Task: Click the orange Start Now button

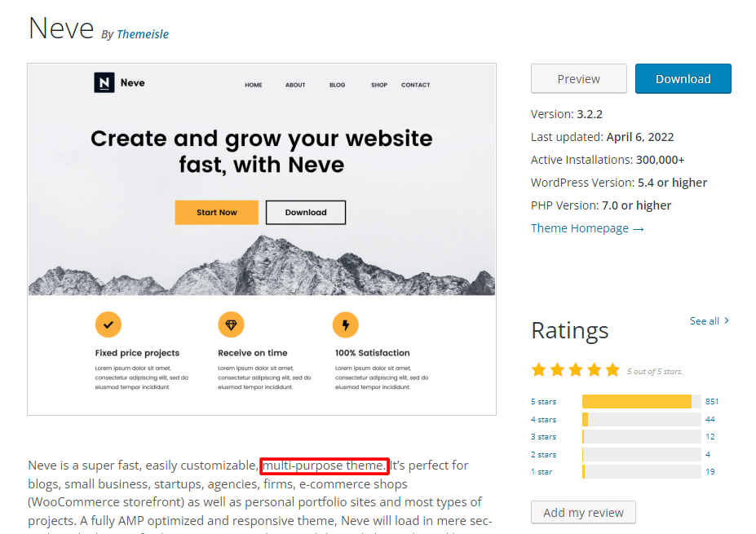Action: (x=216, y=212)
